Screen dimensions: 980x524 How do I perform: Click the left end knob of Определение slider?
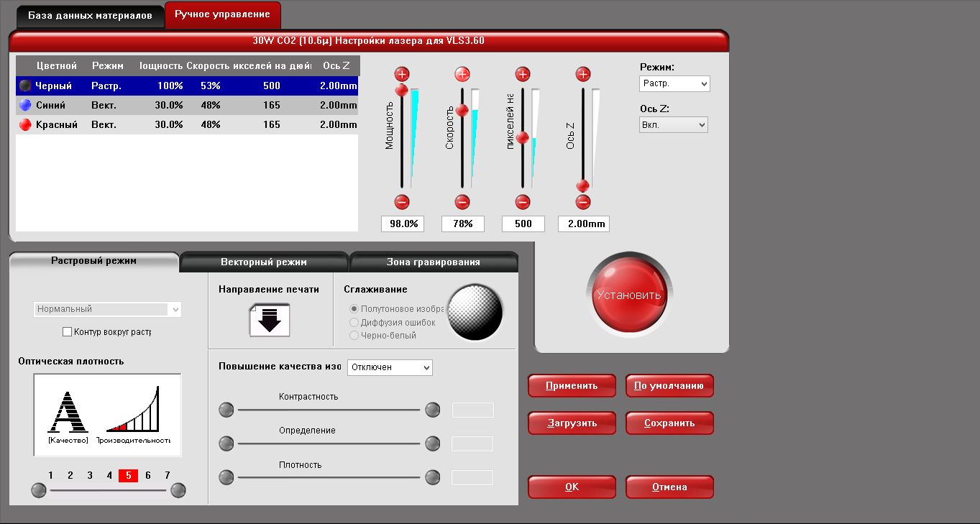[x=226, y=443]
